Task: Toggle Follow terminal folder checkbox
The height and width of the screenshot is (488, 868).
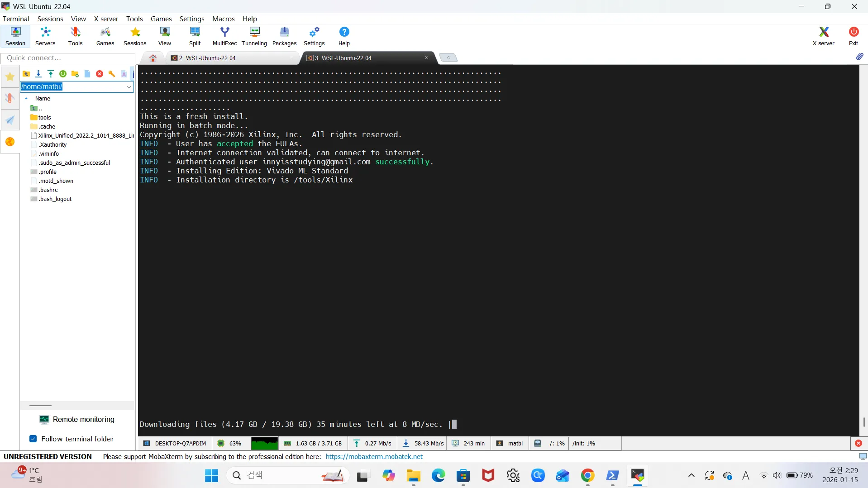Action: 33,439
